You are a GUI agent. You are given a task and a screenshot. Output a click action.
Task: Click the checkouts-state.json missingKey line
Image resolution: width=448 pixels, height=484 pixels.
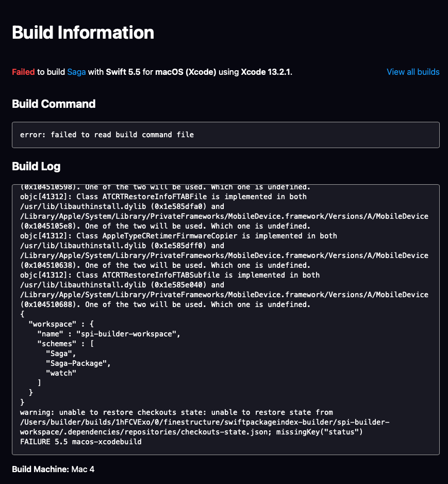pos(191,432)
